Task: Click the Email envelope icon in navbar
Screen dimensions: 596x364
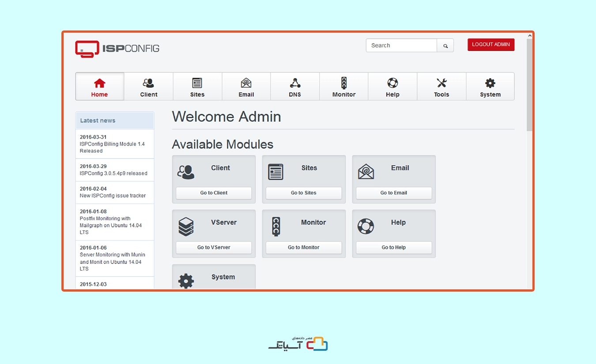Action: [x=246, y=83]
